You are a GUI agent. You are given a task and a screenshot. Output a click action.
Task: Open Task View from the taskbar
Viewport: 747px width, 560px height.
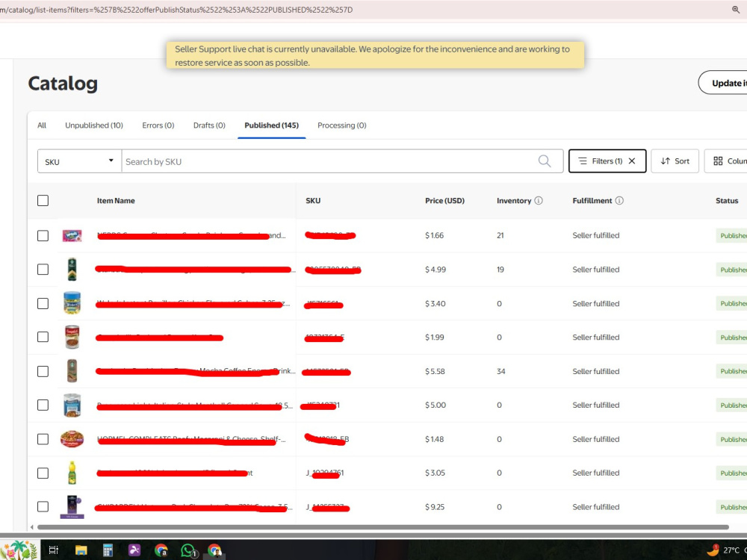[x=54, y=550]
